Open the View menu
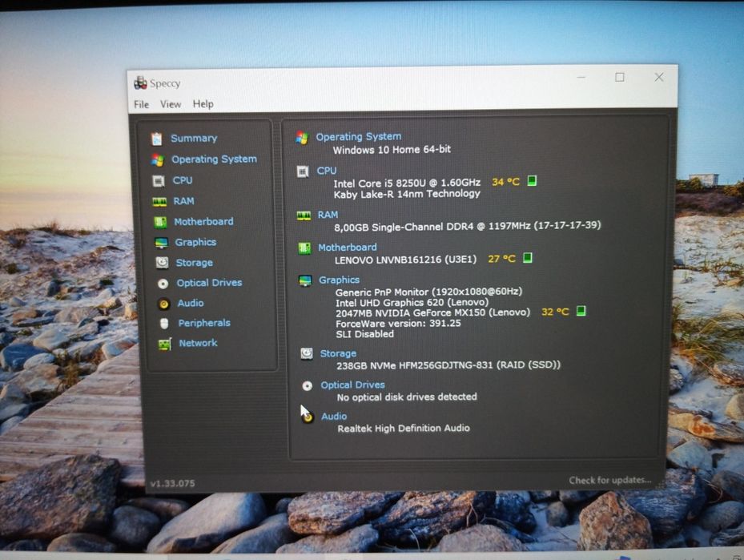The height and width of the screenshot is (560, 744). [171, 104]
